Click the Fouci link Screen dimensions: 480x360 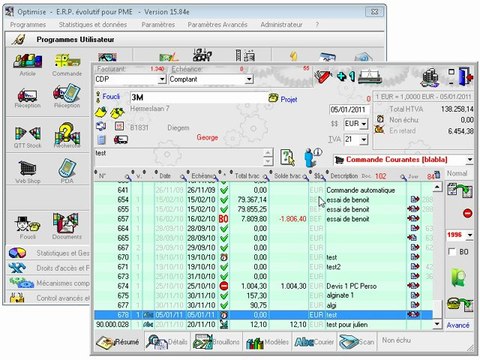111,97
